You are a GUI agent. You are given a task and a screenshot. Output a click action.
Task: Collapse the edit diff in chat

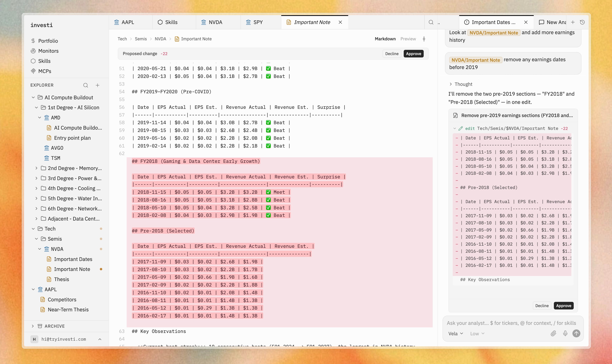[x=455, y=128]
